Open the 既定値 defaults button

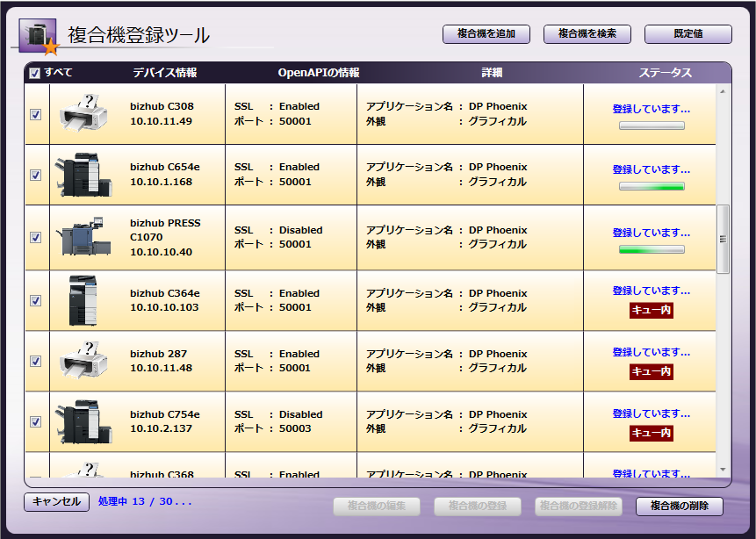pos(688,34)
